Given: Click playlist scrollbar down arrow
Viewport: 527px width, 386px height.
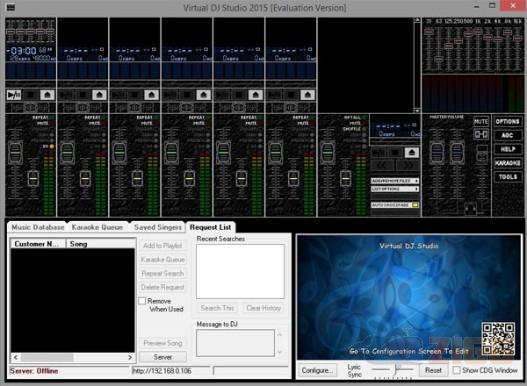Looking at the screenshot, I should click(417, 110).
